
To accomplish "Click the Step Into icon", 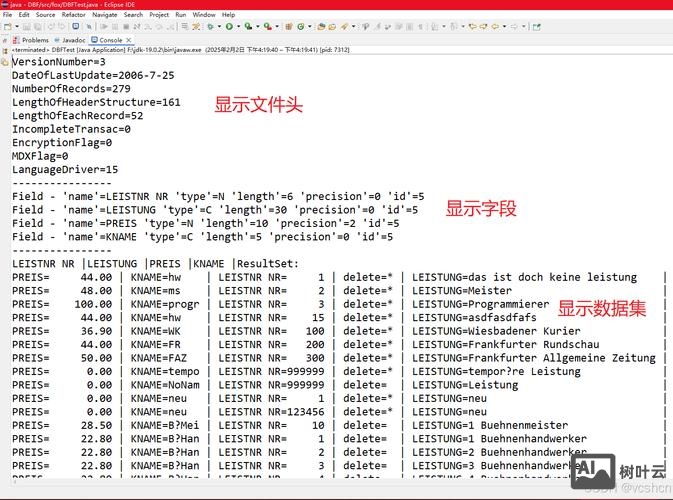I will pyautogui.click(x=148, y=27).
